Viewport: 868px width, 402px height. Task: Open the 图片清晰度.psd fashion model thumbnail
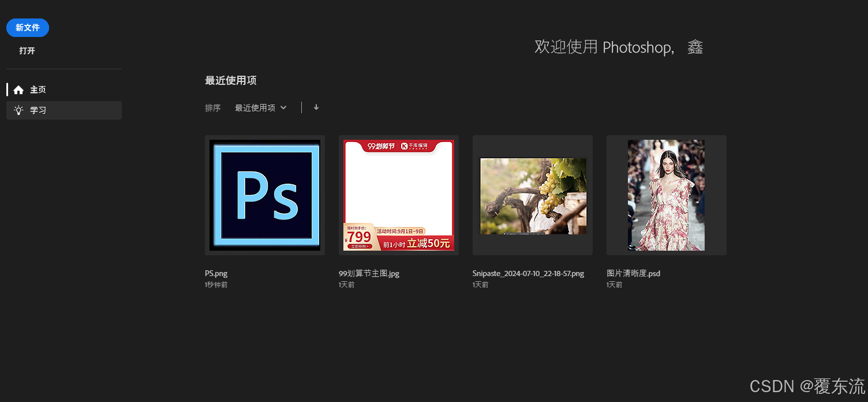[667, 195]
